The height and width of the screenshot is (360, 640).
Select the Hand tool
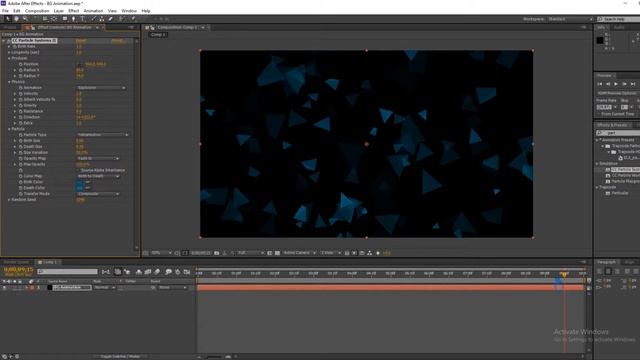pos(16,19)
